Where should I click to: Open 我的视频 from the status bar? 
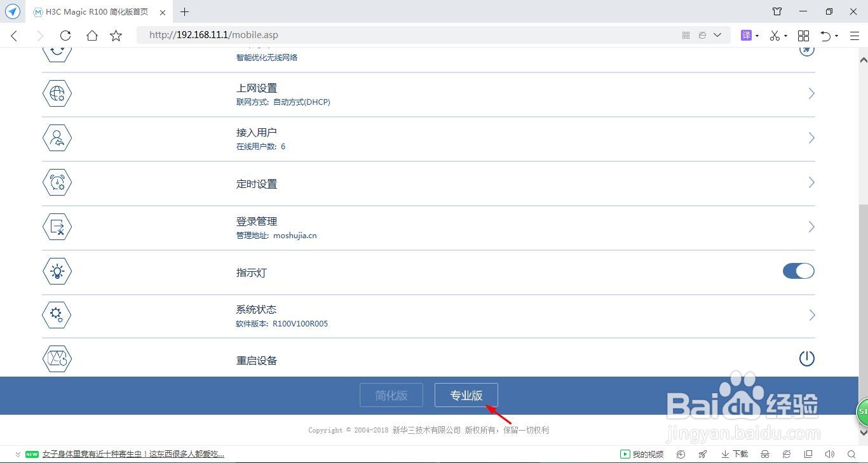(643, 454)
